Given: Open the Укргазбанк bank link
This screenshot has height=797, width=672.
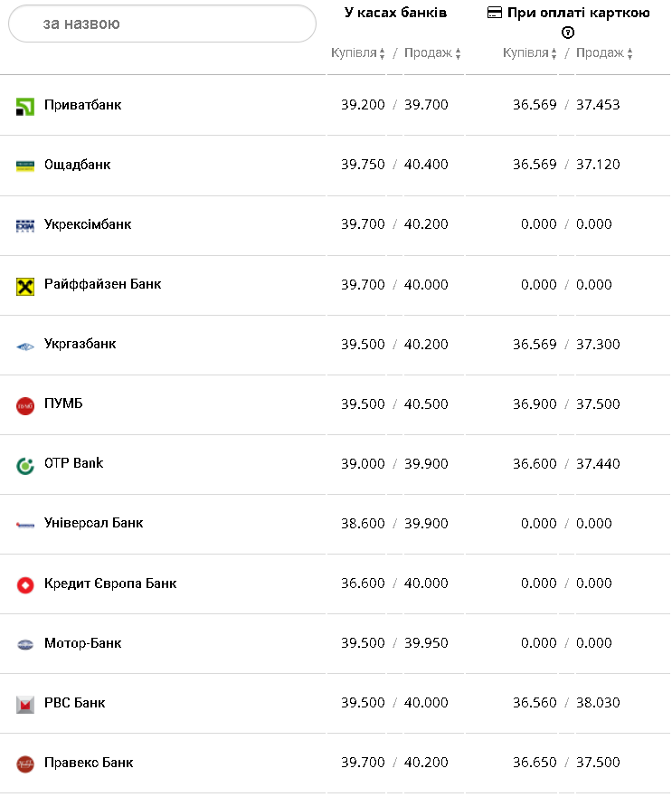Looking at the screenshot, I should (x=80, y=344).
